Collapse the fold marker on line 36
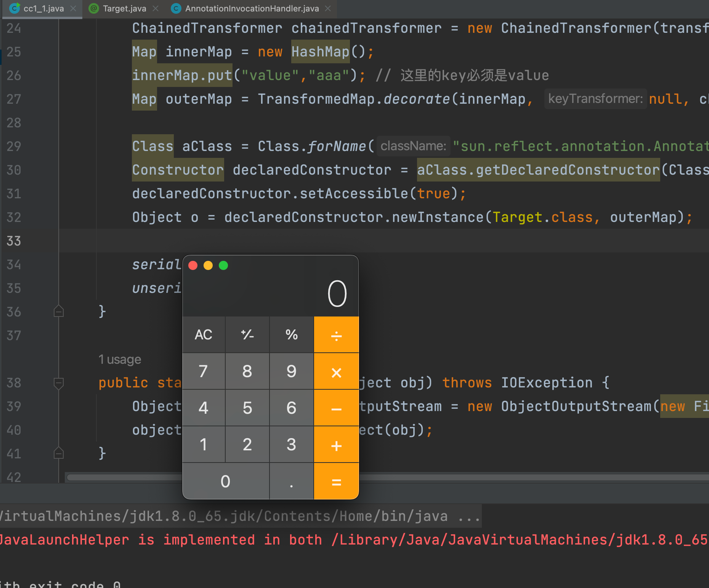 [59, 311]
